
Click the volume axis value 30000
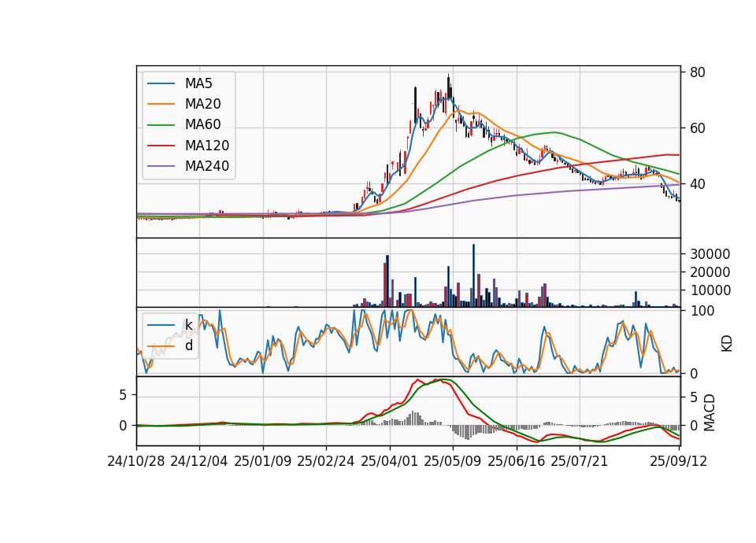click(x=710, y=254)
